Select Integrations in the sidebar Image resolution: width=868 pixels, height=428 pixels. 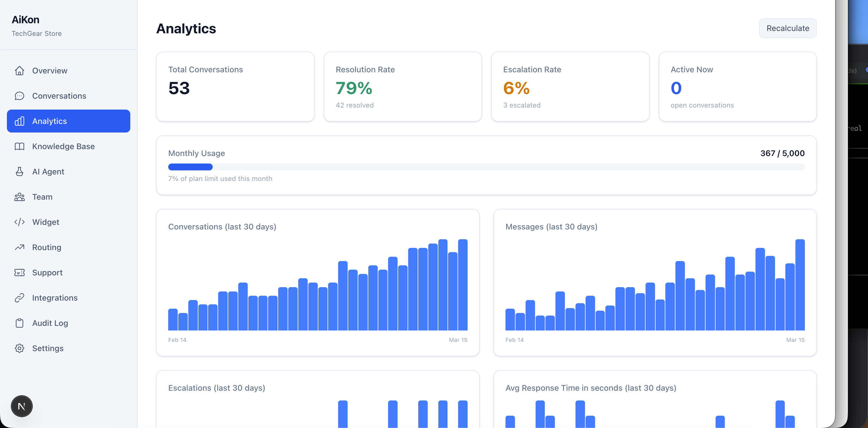(68, 298)
